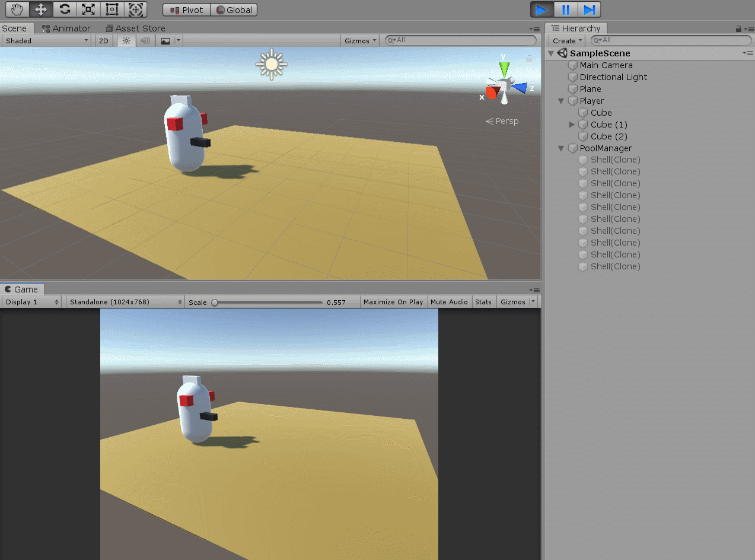
Task: Expand the Cube (1) hierarchy item
Action: point(571,125)
